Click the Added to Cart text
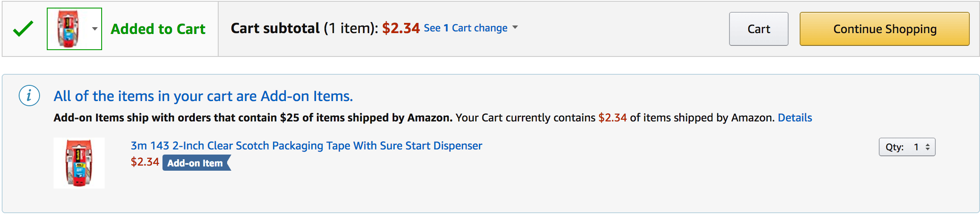Viewport: 980px width, 214px height. tap(158, 29)
